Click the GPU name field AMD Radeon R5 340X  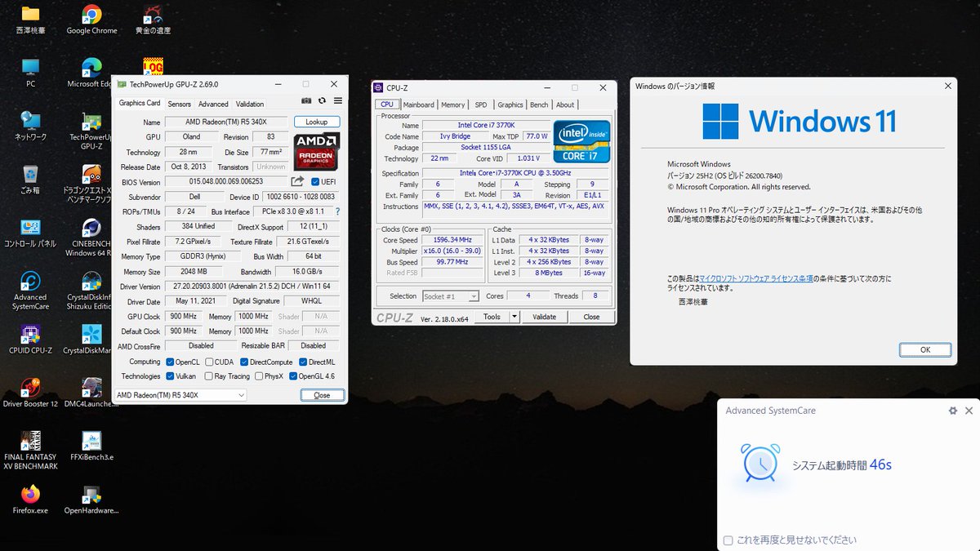click(225, 122)
